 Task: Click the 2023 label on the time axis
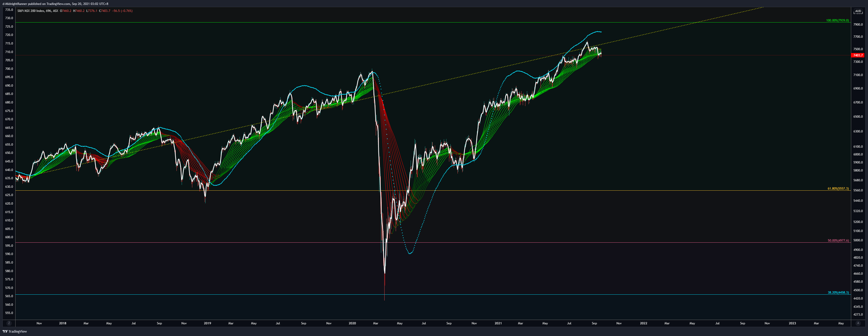[x=792, y=323]
